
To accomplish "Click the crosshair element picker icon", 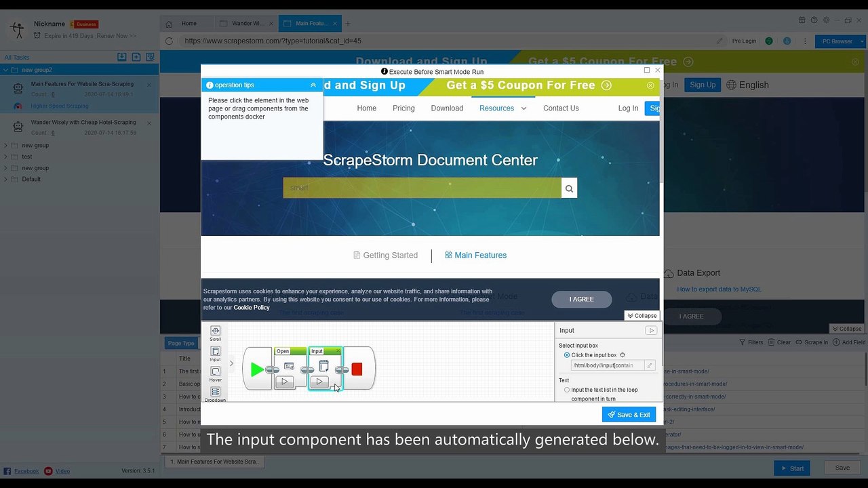I will pos(623,355).
